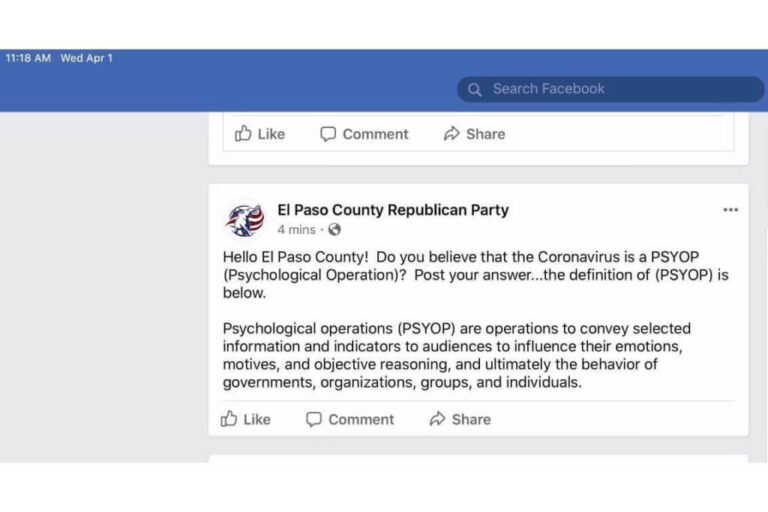Comment on the upper post
Viewport: 768px width, 512px height.
375,134
